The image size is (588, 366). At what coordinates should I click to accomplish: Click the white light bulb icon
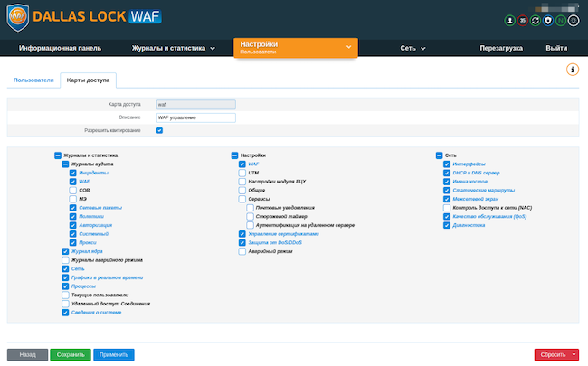pos(574,21)
